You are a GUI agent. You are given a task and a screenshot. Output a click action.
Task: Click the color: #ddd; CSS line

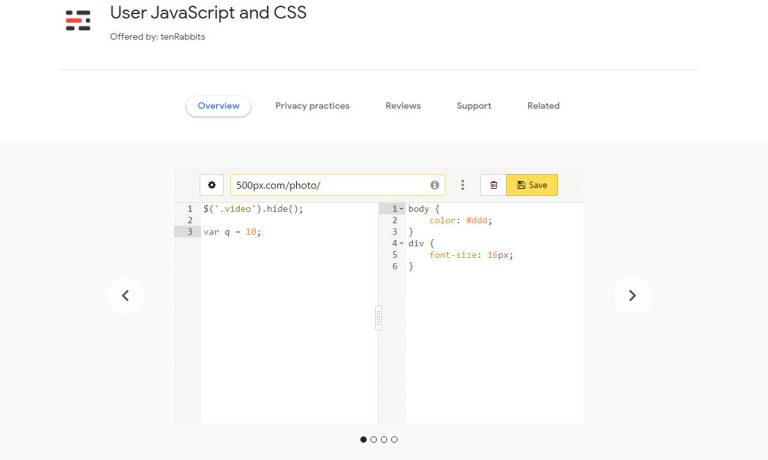tap(460, 220)
